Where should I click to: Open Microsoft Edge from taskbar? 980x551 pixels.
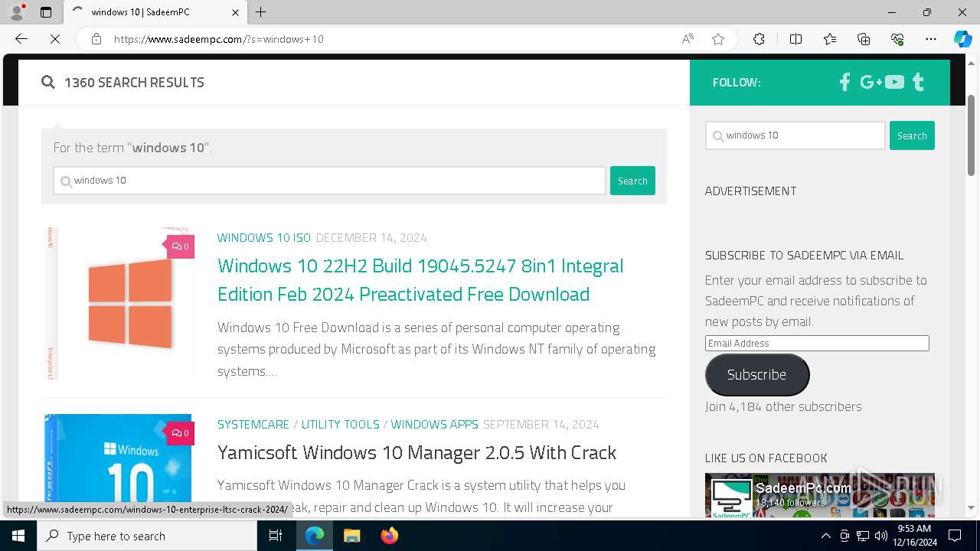point(315,536)
